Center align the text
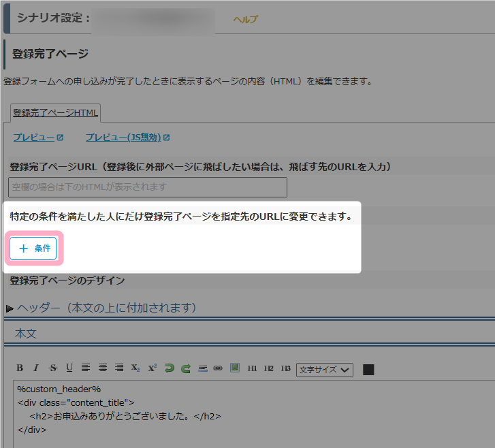This screenshot has width=495, height=448. [x=103, y=368]
